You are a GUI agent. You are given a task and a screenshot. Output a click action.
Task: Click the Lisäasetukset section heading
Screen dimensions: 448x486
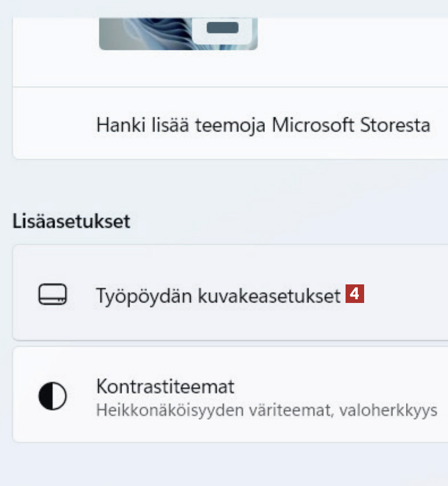click(71, 221)
